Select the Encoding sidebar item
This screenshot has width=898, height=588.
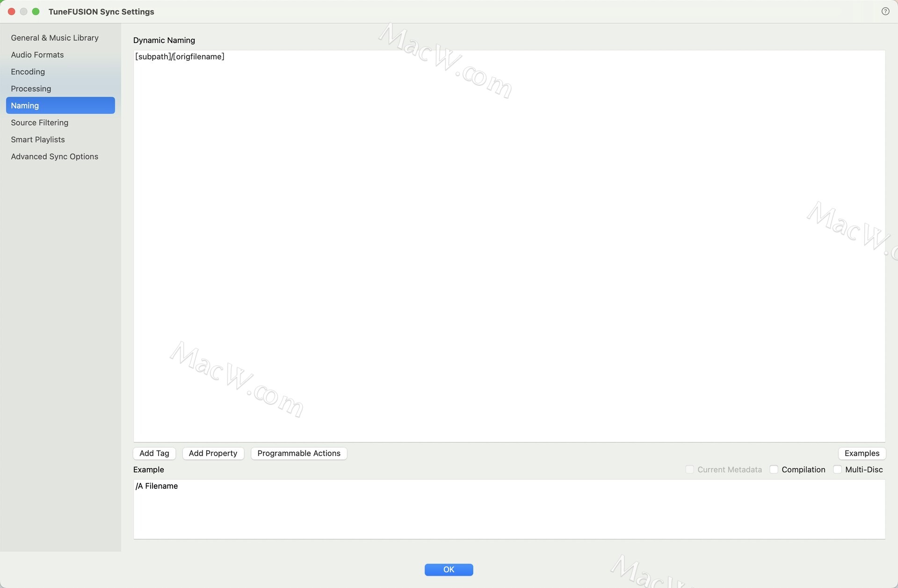click(60, 72)
